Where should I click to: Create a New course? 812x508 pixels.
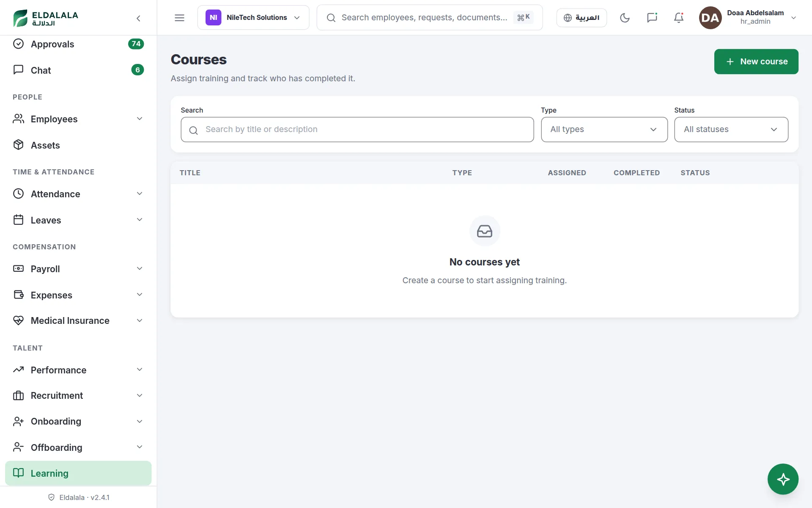pyautogui.click(x=756, y=61)
